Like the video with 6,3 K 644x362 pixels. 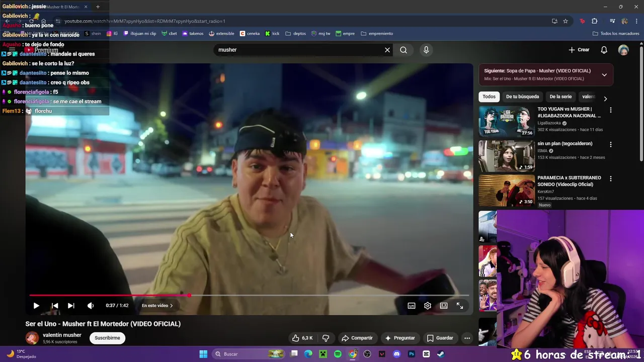302,338
